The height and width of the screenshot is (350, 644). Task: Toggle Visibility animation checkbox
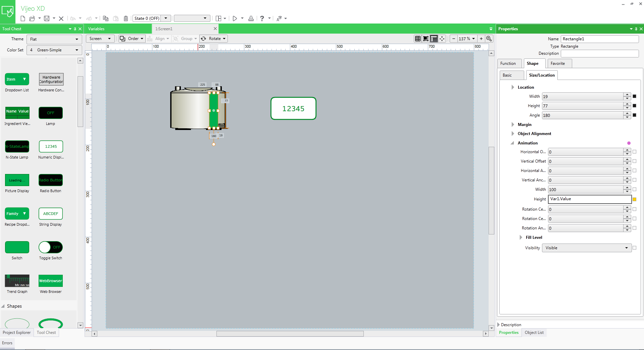pyautogui.click(x=634, y=248)
